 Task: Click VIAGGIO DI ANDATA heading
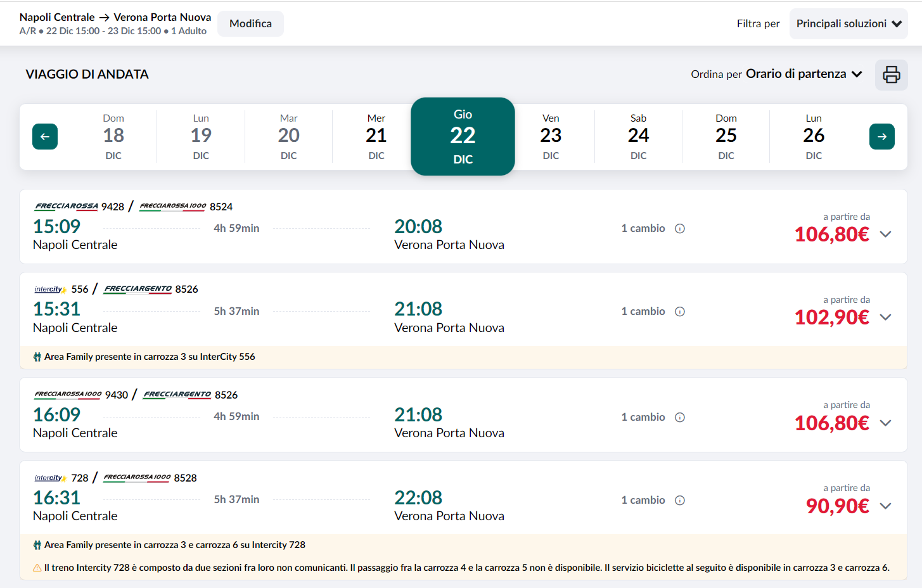(x=87, y=75)
